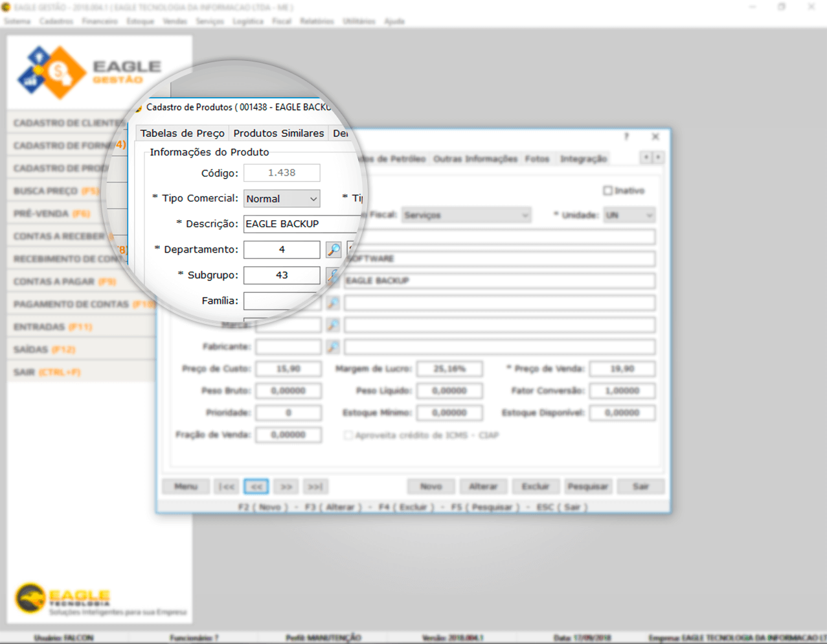Click the Subgrupo search magnifier icon
Image resolution: width=827 pixels, height=644 pixels.
333,275
